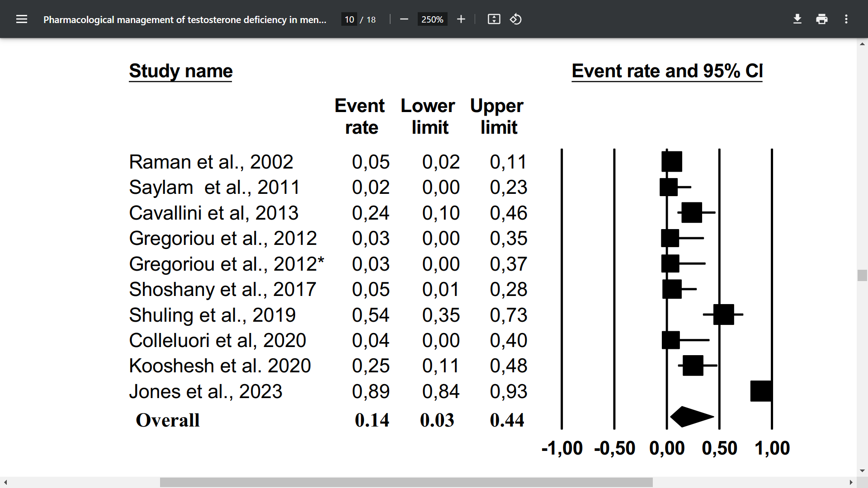868x488 pixels.
Task: Click the overall diamond on forest plot
Action: pos(692,417)
